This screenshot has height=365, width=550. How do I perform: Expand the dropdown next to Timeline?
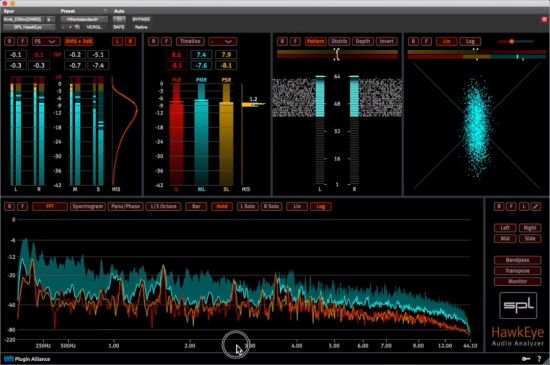click(222, 41)
